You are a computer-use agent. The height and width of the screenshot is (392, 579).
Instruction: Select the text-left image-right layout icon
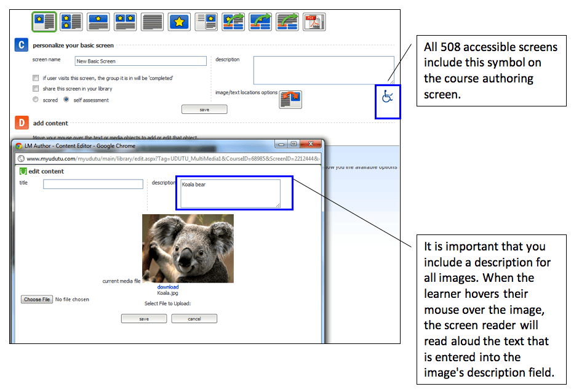(206, 22)
